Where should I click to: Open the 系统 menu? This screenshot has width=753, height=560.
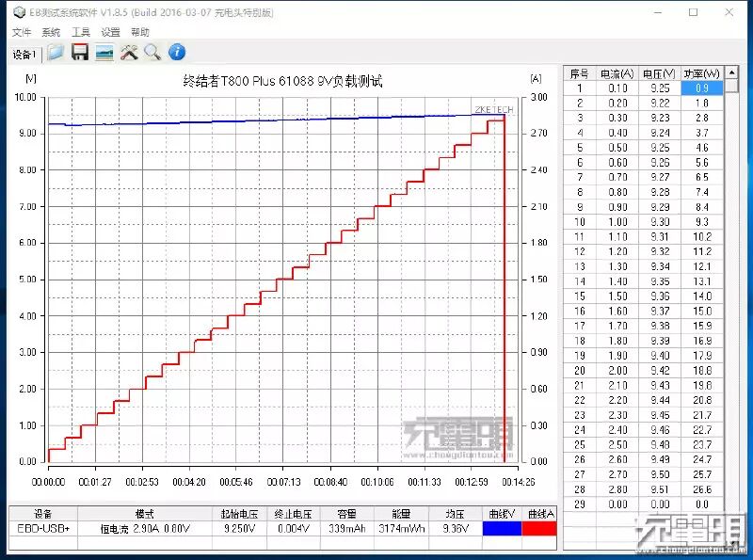[x=51, y=32]
